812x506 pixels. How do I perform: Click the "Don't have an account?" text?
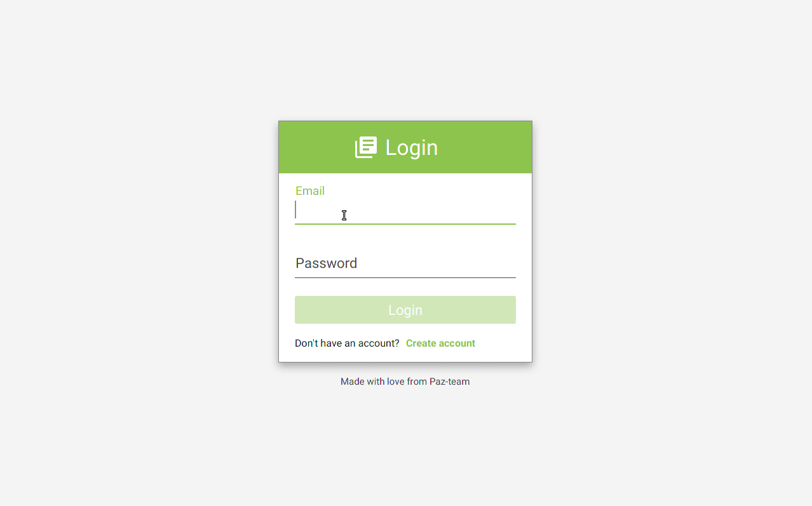point(347,343)
